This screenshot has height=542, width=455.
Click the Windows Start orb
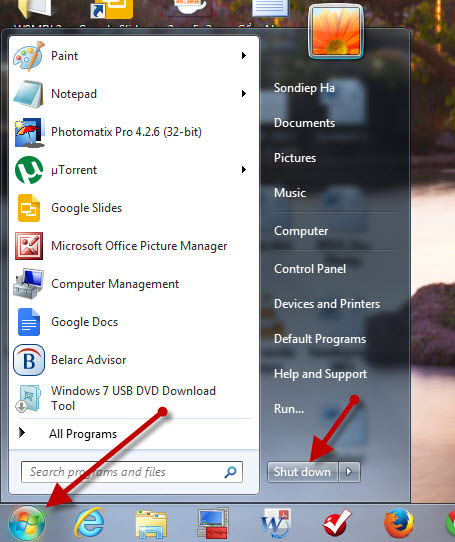click(x=27, y=523)
